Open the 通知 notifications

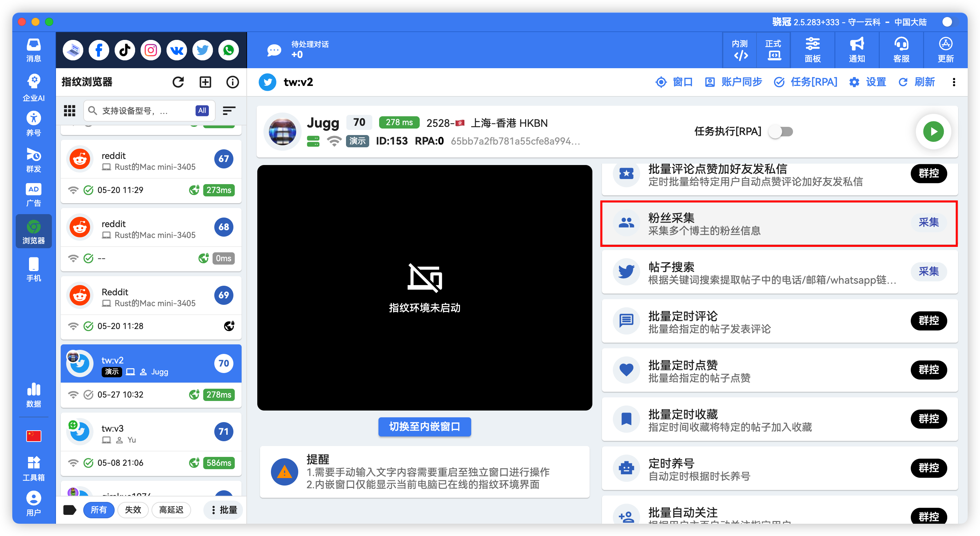coord(857,50)
